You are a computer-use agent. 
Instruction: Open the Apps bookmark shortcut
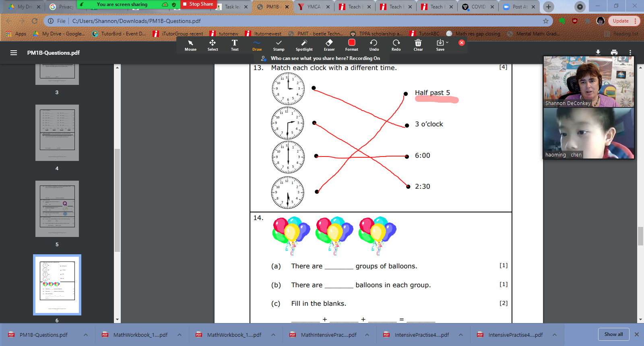[17, 34]
